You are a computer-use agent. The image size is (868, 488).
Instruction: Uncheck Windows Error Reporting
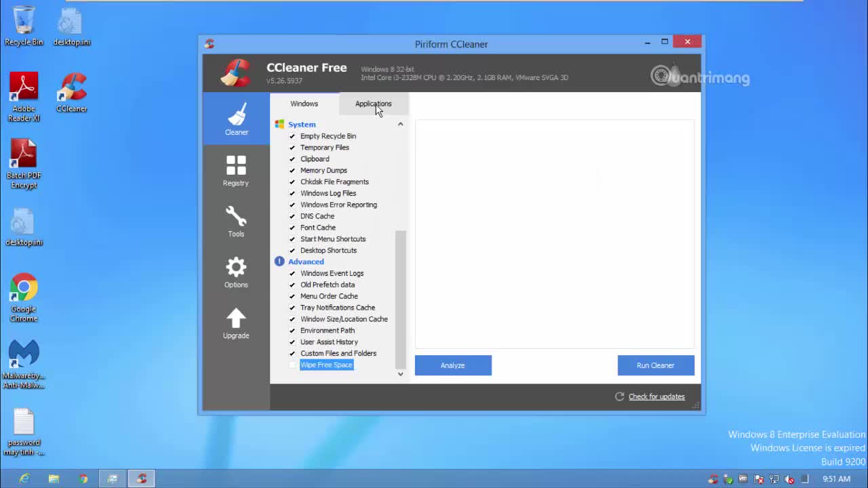point(292,205)
